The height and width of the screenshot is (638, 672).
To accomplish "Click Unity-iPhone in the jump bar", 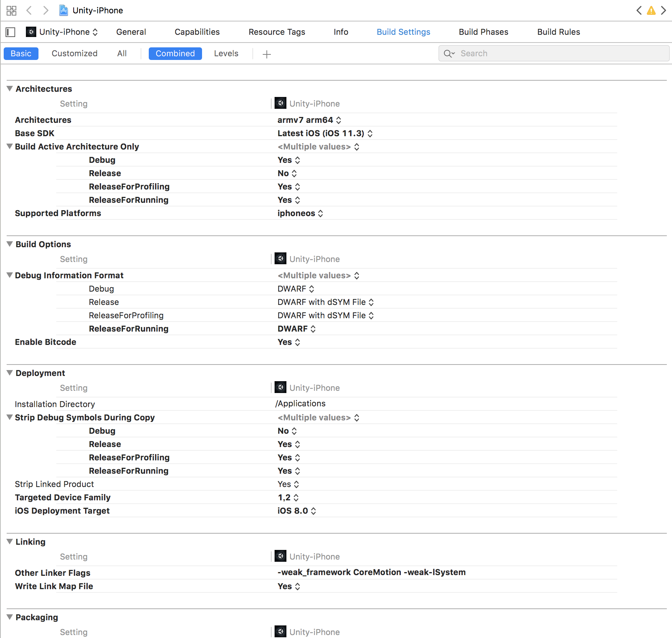I will click(x=98, y=10).
